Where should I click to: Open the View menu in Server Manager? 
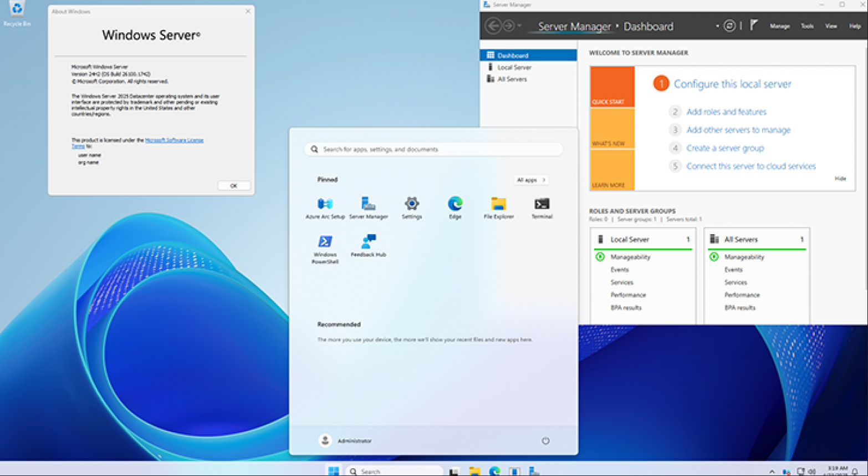(831, 26)
